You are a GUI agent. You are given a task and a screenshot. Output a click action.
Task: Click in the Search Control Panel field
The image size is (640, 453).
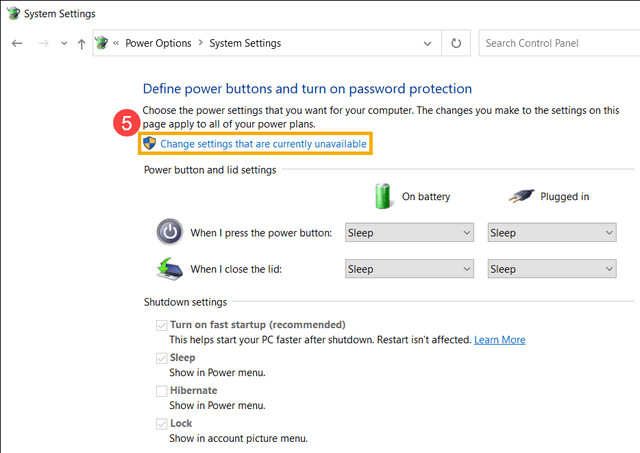click(x=557, y=43)
